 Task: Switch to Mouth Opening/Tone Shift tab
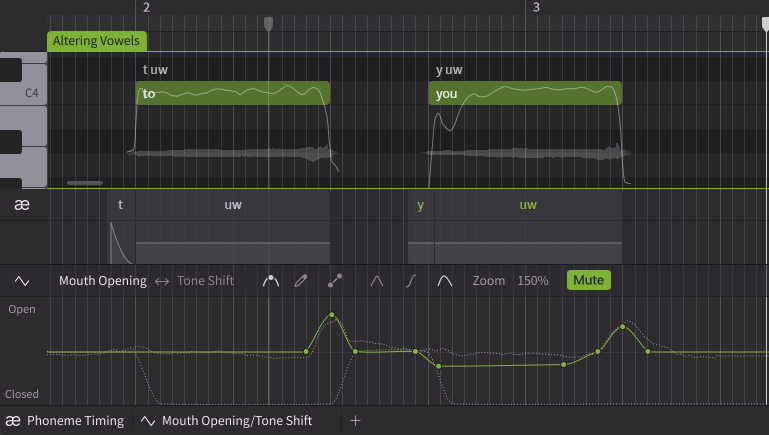tap(226, 421)
